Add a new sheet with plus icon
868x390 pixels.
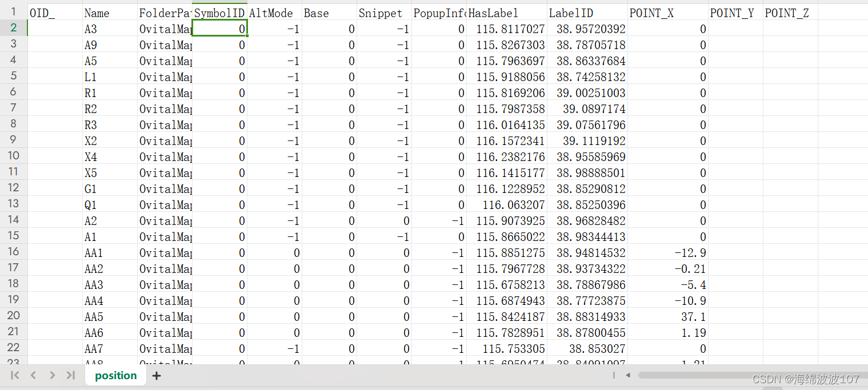[x=156, y=376]
